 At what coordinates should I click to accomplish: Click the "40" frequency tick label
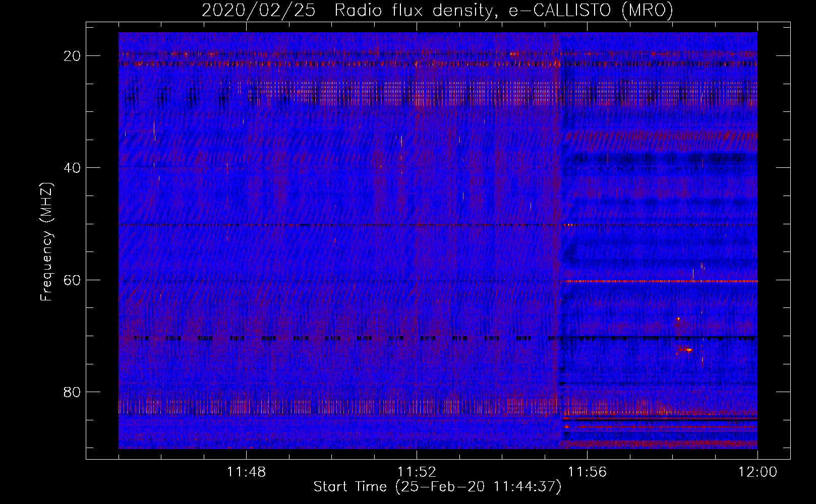point(73,167)
